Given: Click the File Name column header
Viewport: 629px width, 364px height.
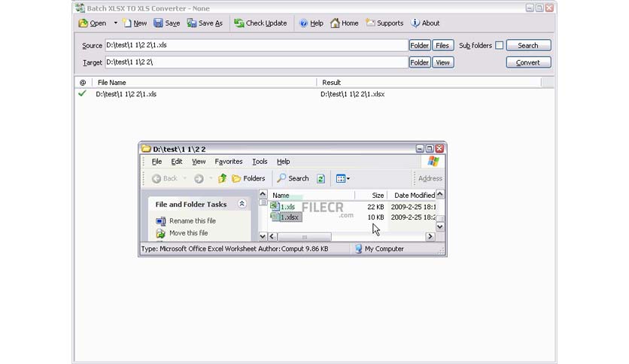Looking at the screenshot, I should (x=205, y=82).
